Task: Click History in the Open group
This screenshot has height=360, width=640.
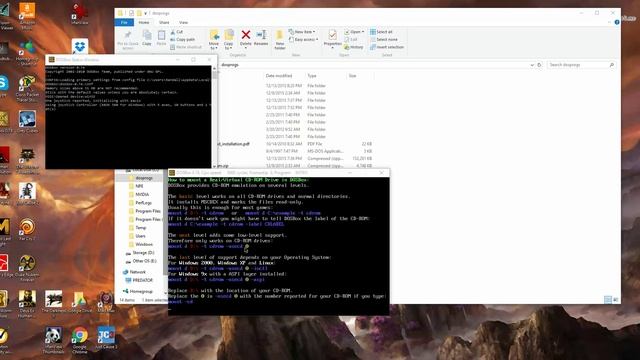Action: coord(354,47)
